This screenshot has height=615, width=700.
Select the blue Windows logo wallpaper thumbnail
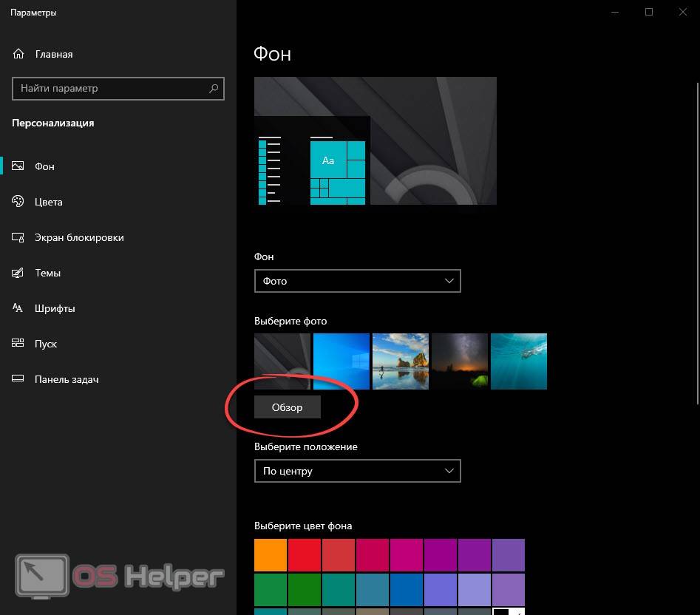click(x=341, y=361)
